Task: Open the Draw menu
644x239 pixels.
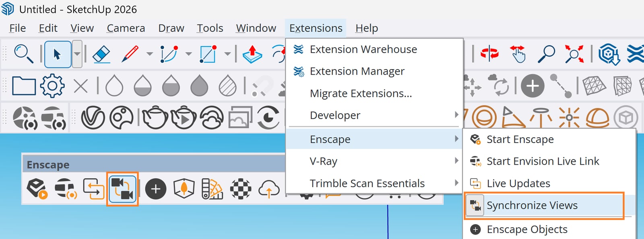Action: pyautogui.click(x=171, y=28)
